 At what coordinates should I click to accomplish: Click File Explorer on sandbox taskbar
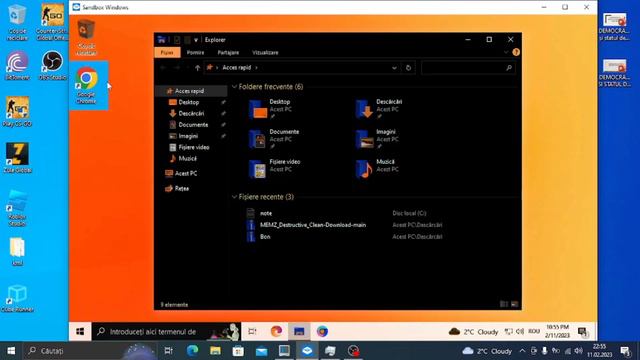(x=299, y=331)
